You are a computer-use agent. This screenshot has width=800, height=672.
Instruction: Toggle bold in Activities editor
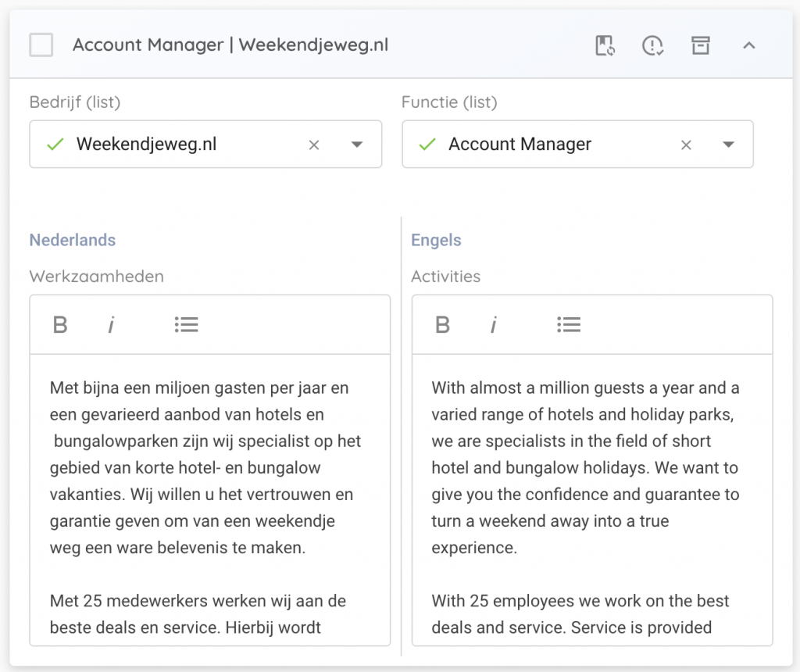pos(442,324)
